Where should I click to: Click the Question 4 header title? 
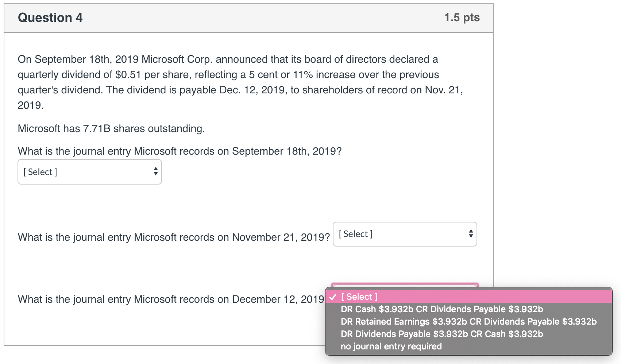point(50,17)
